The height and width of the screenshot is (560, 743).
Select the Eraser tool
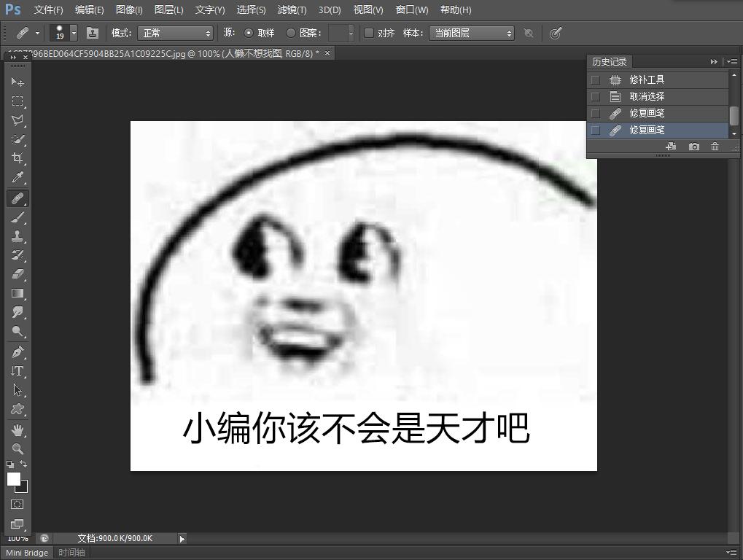coord(17,274)
